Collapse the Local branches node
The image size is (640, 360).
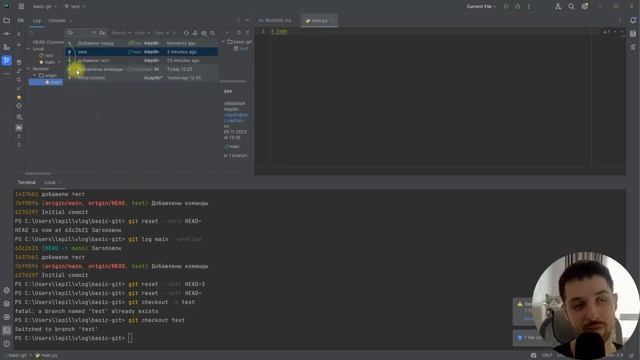tap(29, 49)
